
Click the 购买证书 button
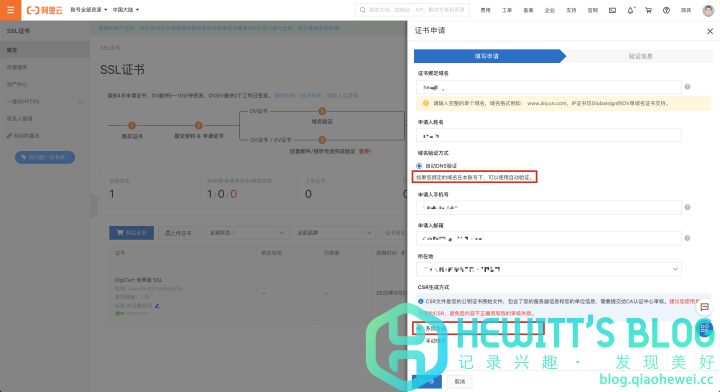[x=131, y=233]
